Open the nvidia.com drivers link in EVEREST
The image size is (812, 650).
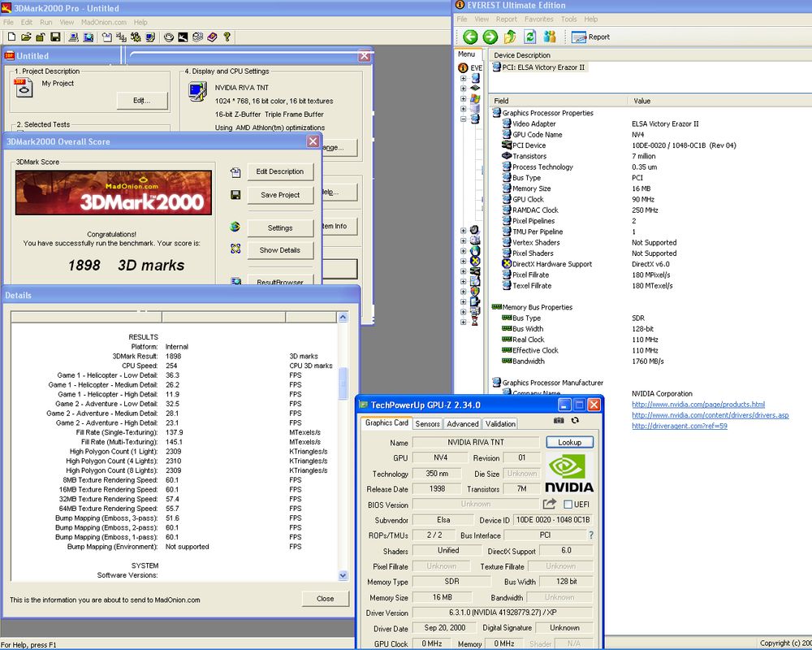pyautogui.click(x=710, y=415)
